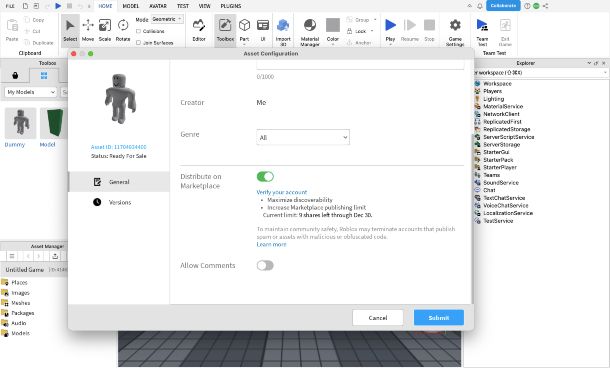The image size is (610, 381).
Task: Select the Versions tab in Asset Configuration
Action: [119, 202]
